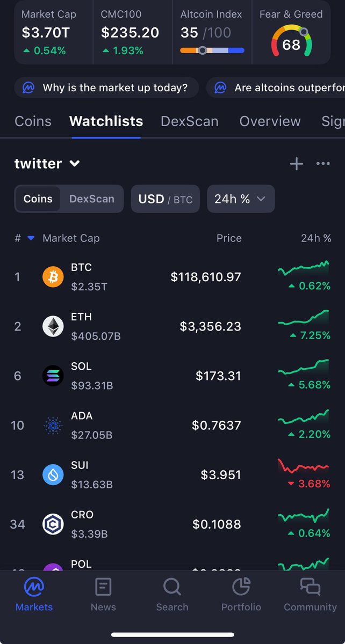This screenshot has width=345, height=644.
Task: Switch list to DexScan segment
Action: [92, 199]
